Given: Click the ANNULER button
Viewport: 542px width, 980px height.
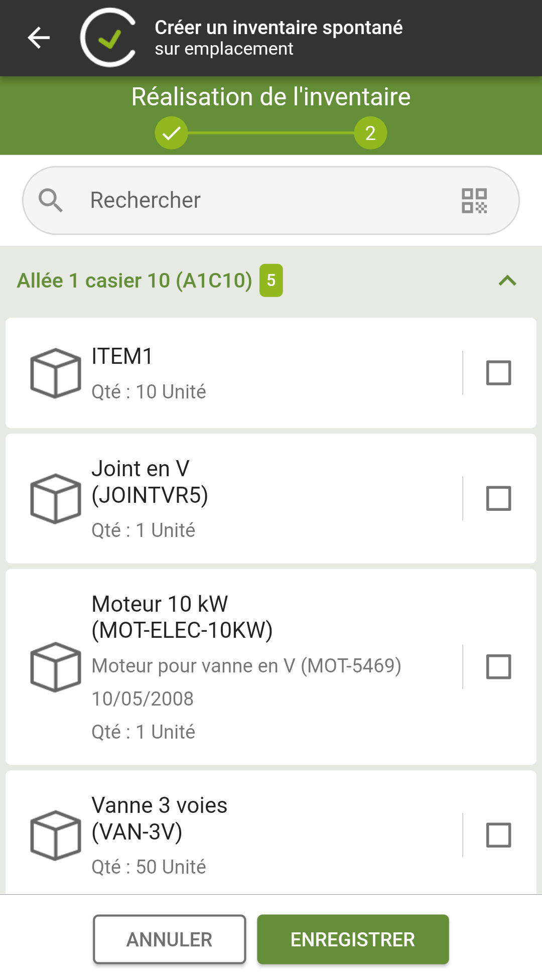Looking at the screenshot, I should coord(170,939).
